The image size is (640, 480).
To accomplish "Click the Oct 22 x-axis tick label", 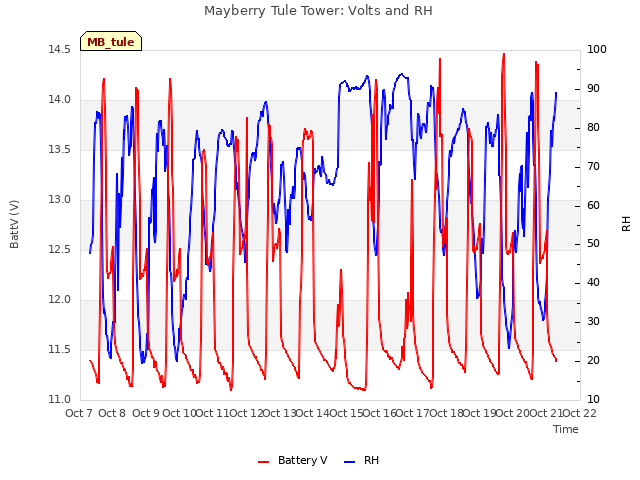I will [579, 413].
